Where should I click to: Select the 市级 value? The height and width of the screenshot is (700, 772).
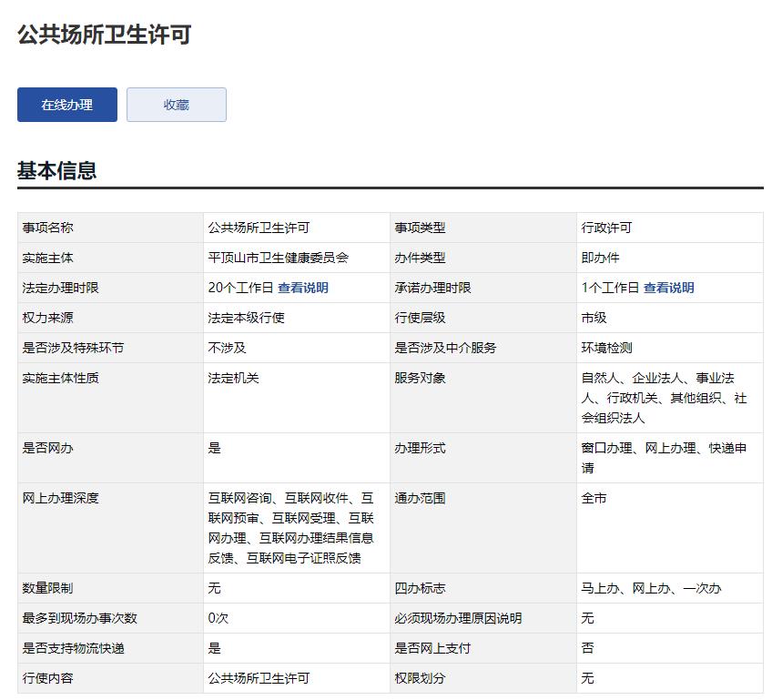[x=594, y=318]
